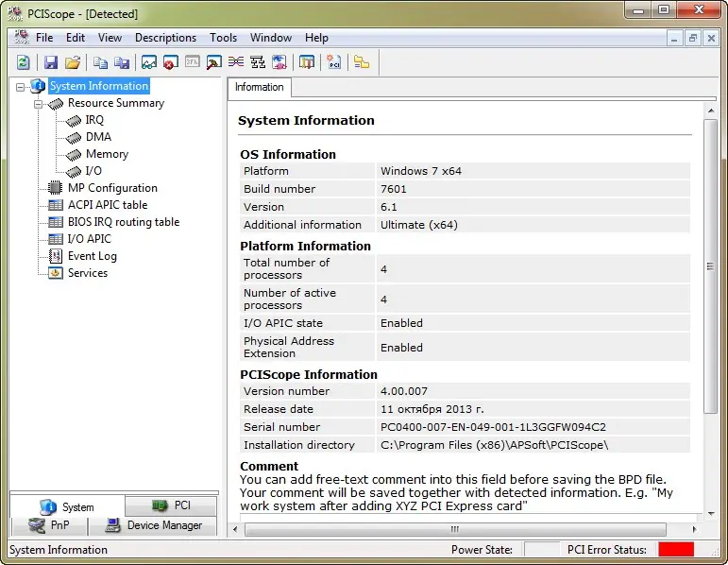This screenshot has height=565, width=728.
Task: Click the version number value 4.00.007
Action: pos(404,391)
